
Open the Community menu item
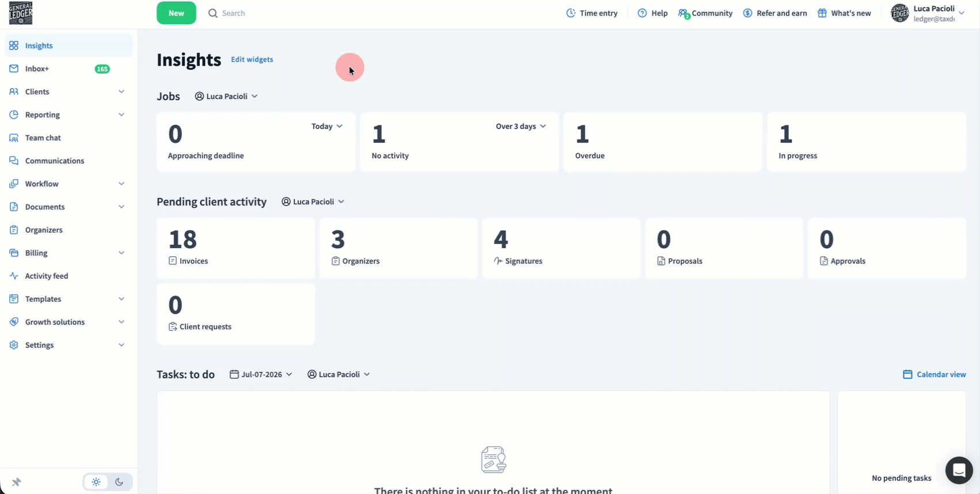[x=705, y=13]
